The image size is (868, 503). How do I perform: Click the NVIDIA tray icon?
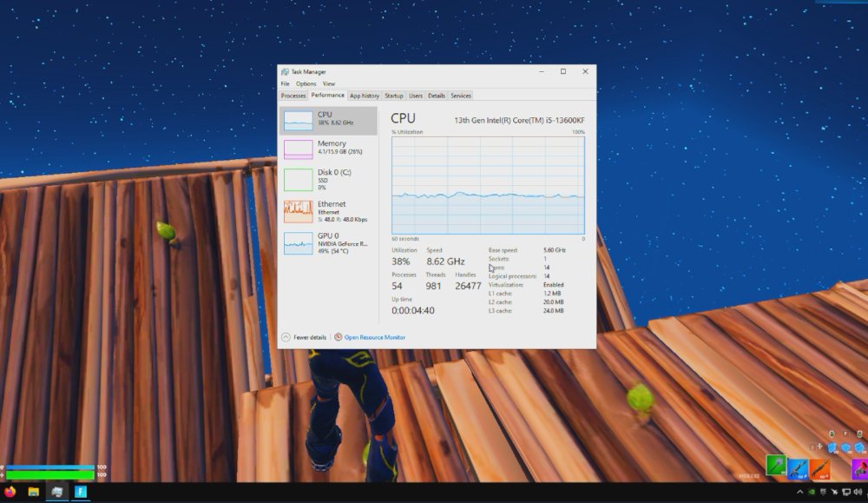click(812, 492)
